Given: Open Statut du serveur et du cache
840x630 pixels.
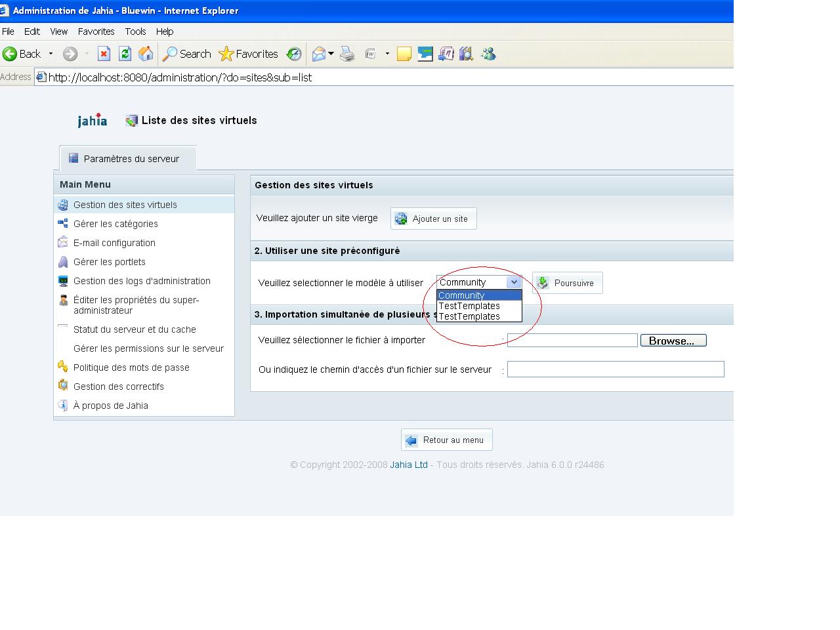Looking at the screenshot, I should click(135, 329).
